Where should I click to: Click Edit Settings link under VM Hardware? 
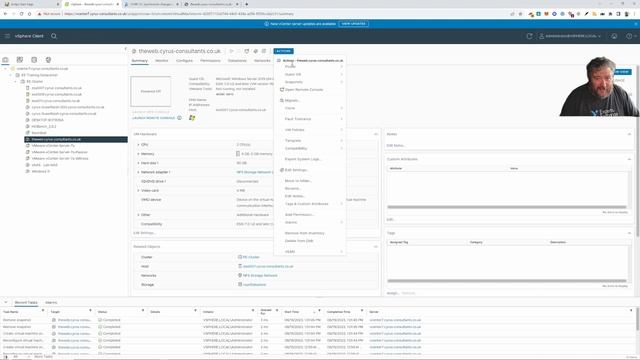pos(144,233)
